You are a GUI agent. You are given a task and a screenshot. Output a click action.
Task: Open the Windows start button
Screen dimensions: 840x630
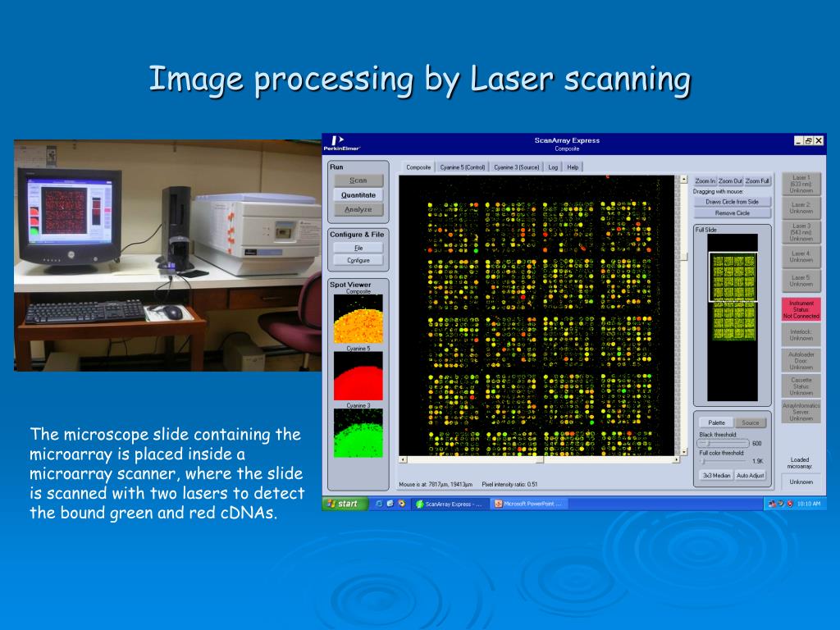tap(345, 504)
